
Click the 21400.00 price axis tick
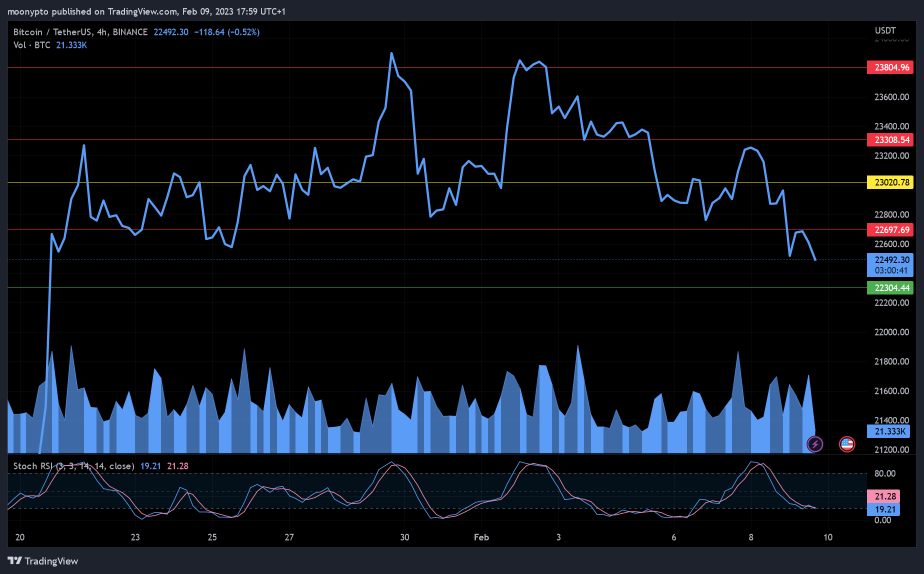click(891, 420)
